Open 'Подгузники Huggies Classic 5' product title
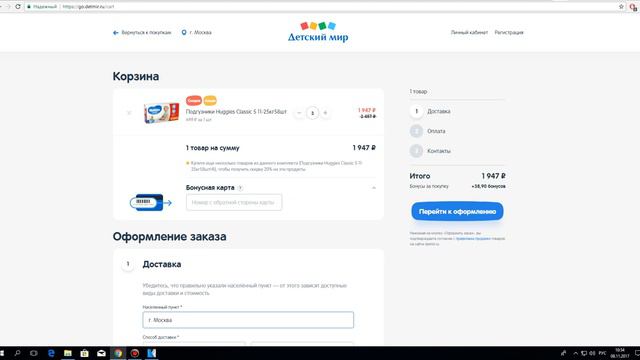This screenshot has width=640, height=360. tap(236, 111)
